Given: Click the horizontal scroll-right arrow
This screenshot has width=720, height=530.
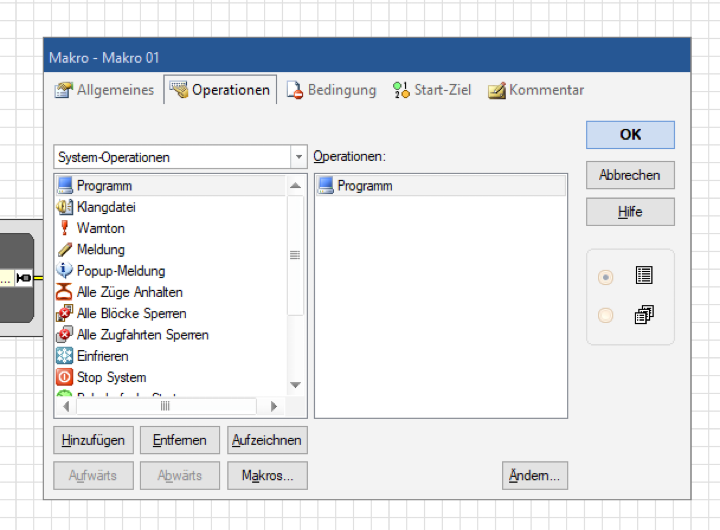Looking at the screenshot, I should coord(274,406).
